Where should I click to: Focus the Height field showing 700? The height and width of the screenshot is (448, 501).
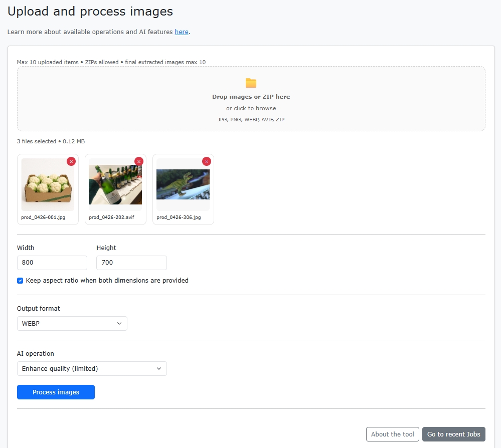click(131, 263)
